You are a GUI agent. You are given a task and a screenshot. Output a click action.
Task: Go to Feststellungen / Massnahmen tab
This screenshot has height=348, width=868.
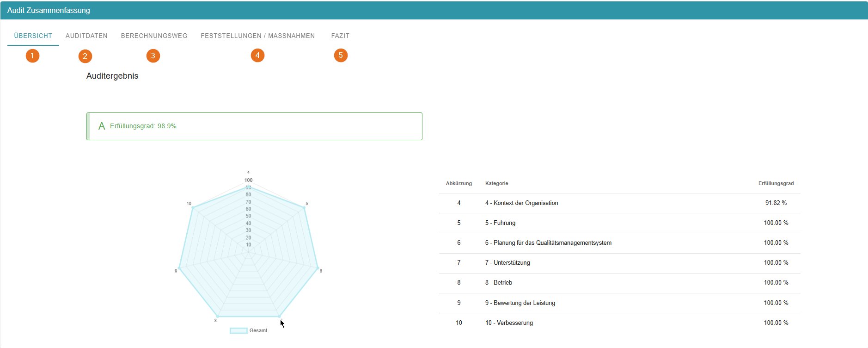point(257,36)
